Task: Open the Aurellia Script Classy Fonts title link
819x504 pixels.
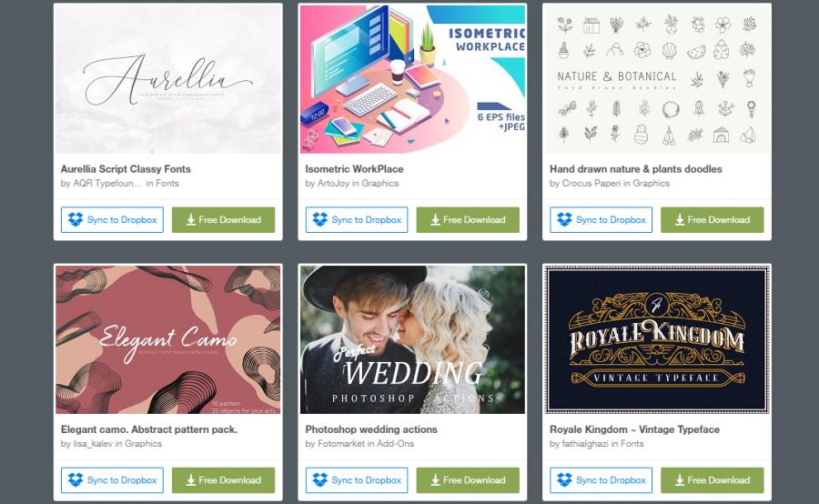Action: 126,168
